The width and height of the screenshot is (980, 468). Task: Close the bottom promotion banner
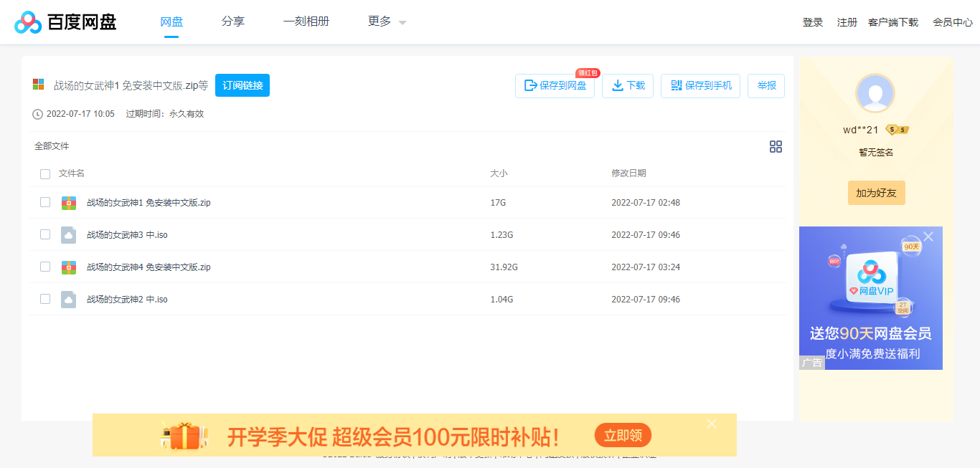711,424
